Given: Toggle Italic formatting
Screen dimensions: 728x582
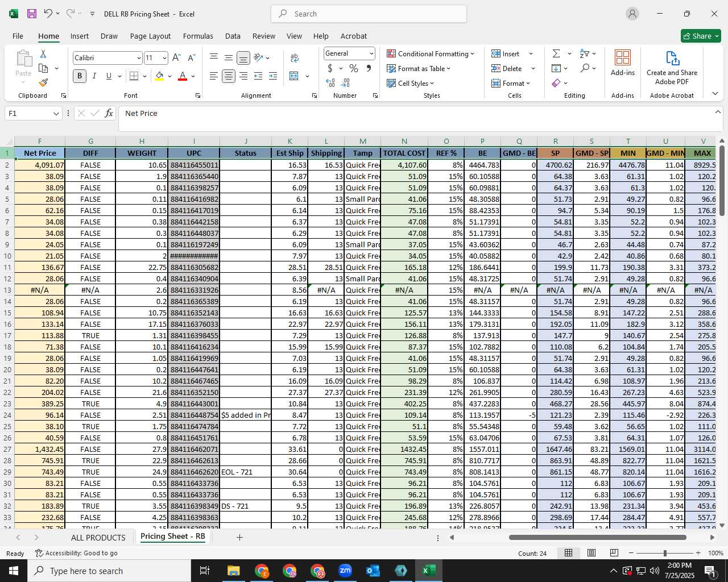Looking at the screenshot, I should pyautogui.click(x=94, y=76).
